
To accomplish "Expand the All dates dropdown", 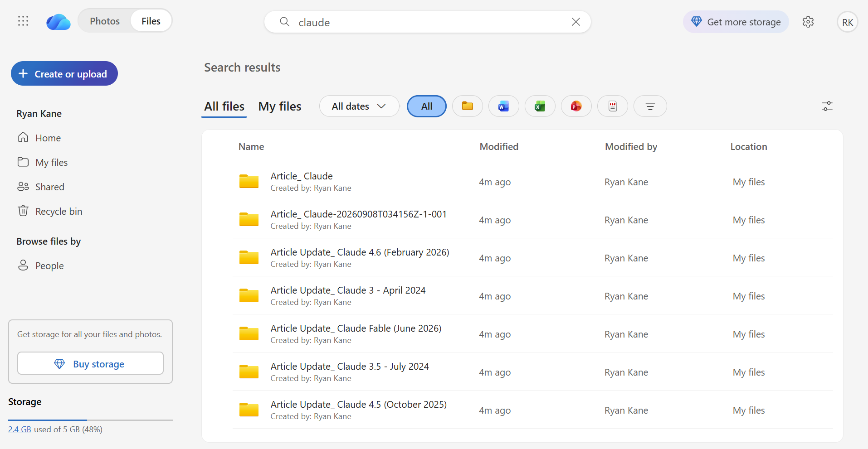I will (359, 106).
